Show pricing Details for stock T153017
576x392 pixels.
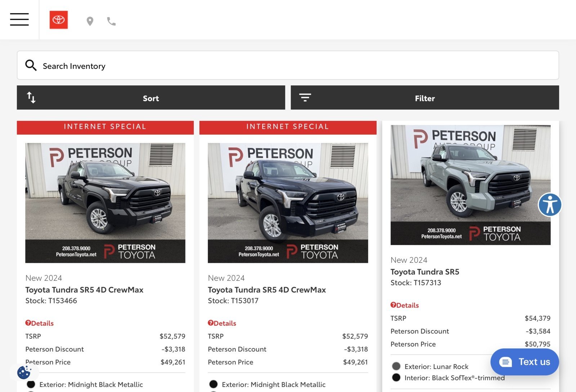[222, 323]
